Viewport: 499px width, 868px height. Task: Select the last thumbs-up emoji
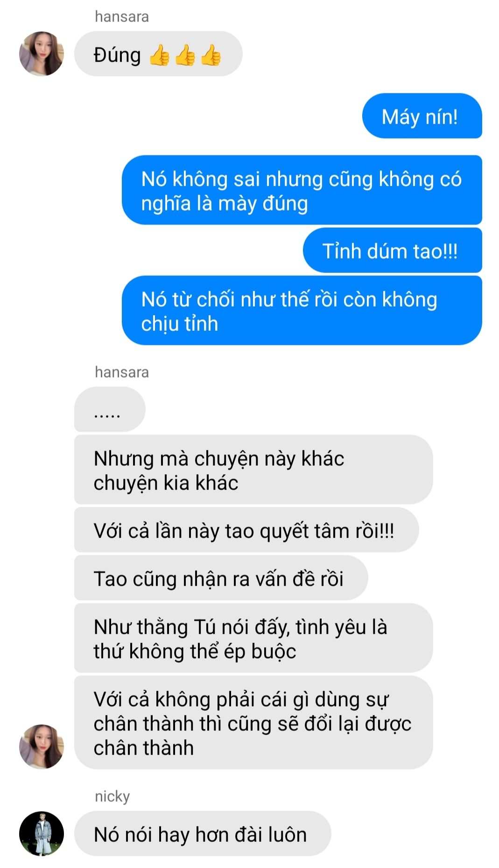click(211, 55)
